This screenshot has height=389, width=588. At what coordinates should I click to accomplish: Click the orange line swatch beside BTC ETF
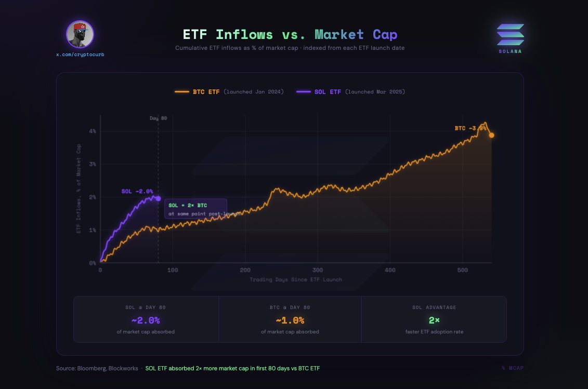coord(182,92)
